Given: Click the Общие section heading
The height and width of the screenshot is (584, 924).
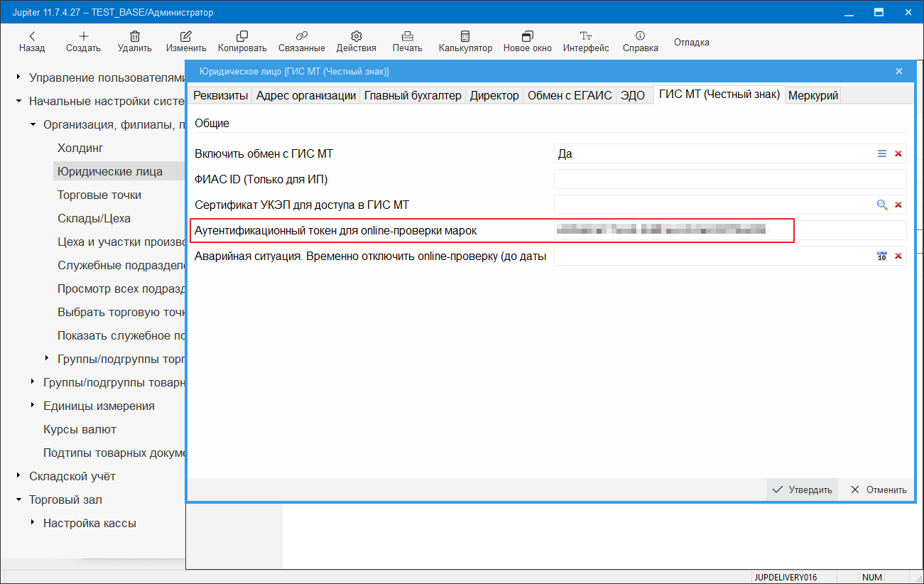Looking at the screenshot, I should point(212,123).
